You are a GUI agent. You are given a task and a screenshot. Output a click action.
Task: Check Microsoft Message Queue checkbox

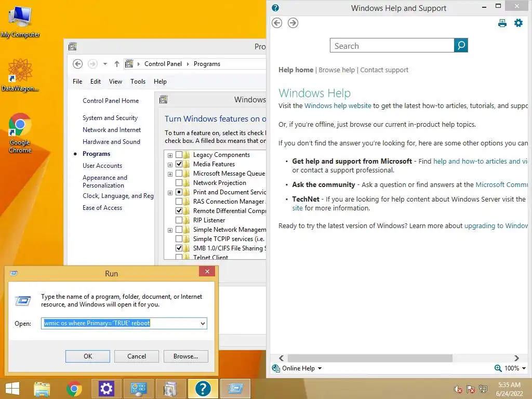click(x=179, y=174)
